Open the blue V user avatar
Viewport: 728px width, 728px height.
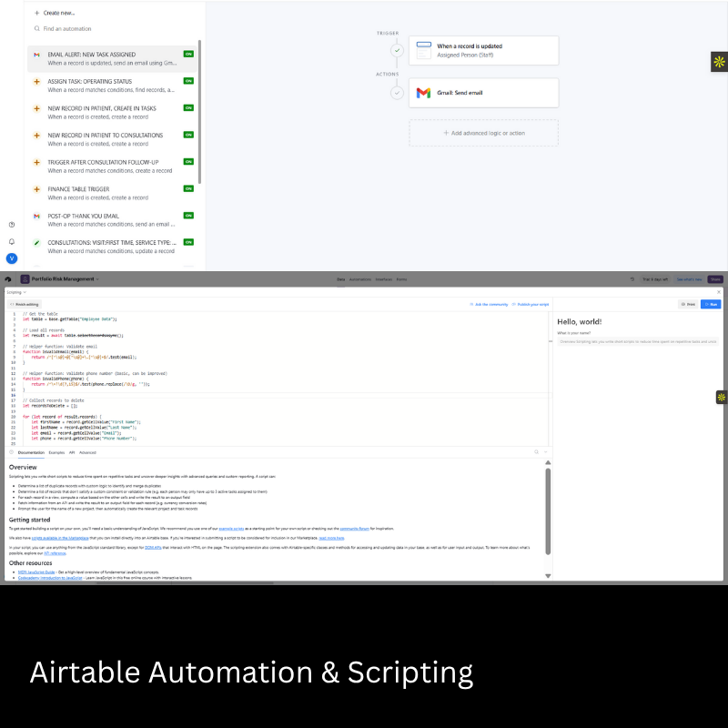12,258
